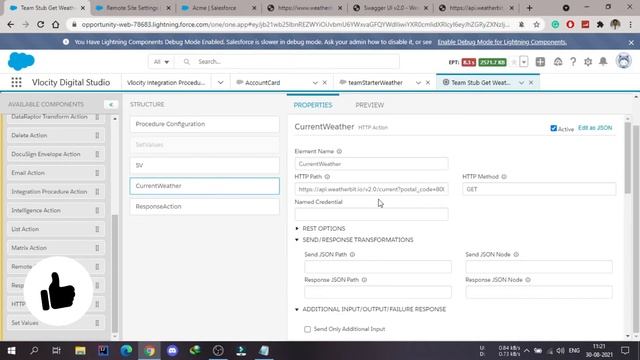Close the debug mode banner
The image size is (640, 360).
pyautogui.click(x=631, y=42)
